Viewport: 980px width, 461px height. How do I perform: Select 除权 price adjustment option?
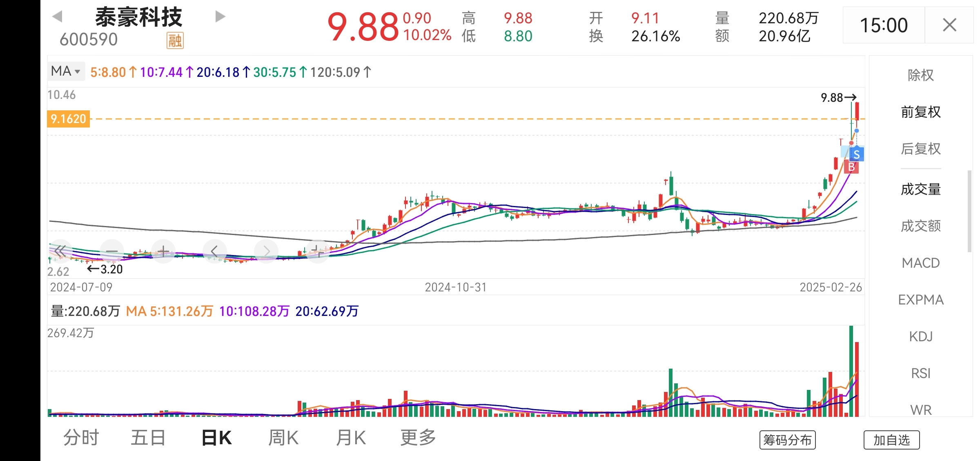920,75
